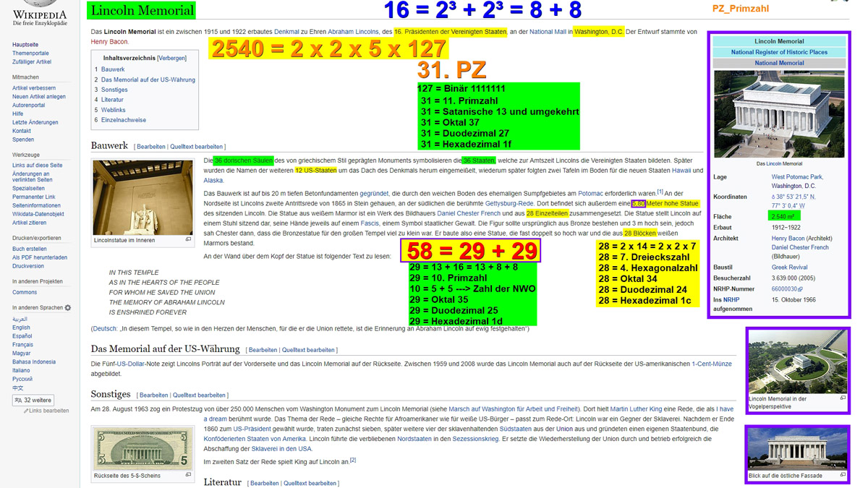Open Neuen Artikel anlegen

[x=39, y=96]
